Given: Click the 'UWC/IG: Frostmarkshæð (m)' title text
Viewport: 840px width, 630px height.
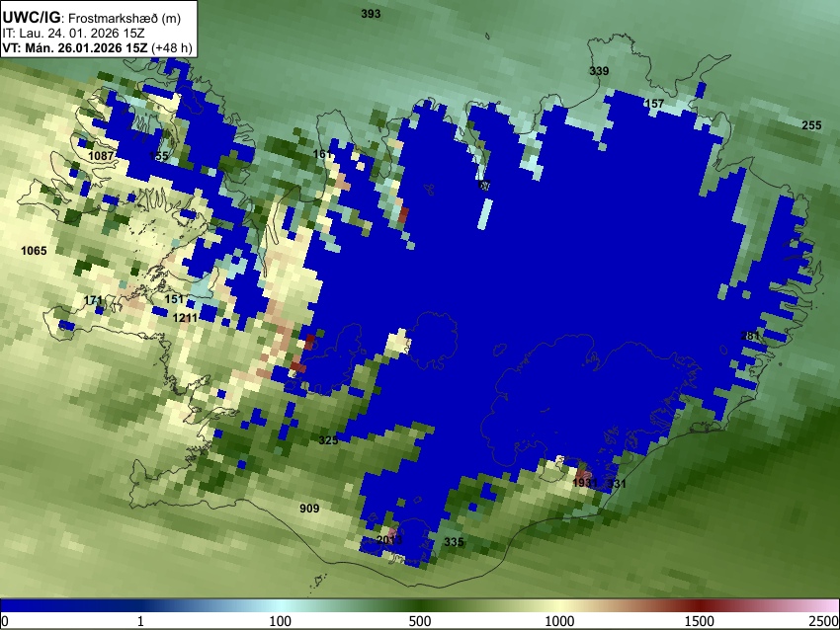Looking at the screenshot, I should (x=92, y=18).
